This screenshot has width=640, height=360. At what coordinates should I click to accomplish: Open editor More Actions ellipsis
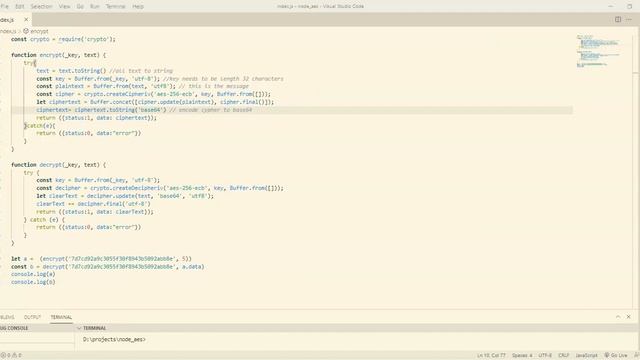(x=629, y=20)
